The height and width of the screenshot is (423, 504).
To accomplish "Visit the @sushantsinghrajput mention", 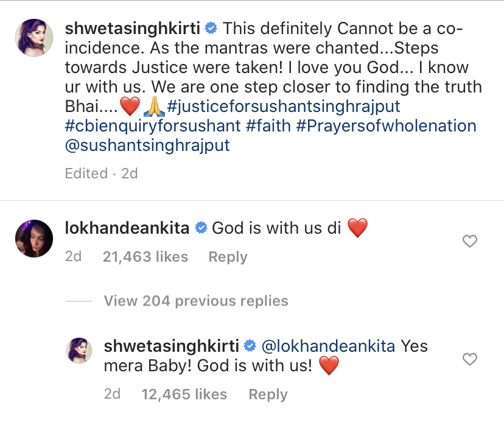I will point(148,147).
